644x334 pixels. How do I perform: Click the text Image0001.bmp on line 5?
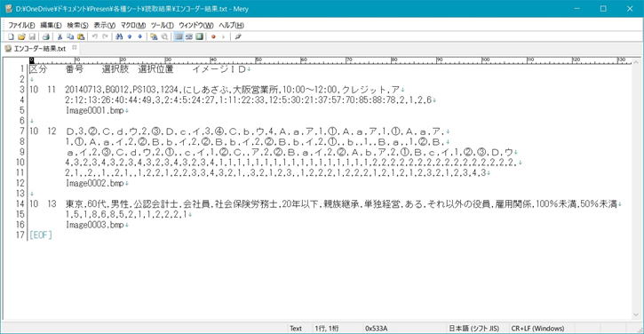(x=95, y=110)
